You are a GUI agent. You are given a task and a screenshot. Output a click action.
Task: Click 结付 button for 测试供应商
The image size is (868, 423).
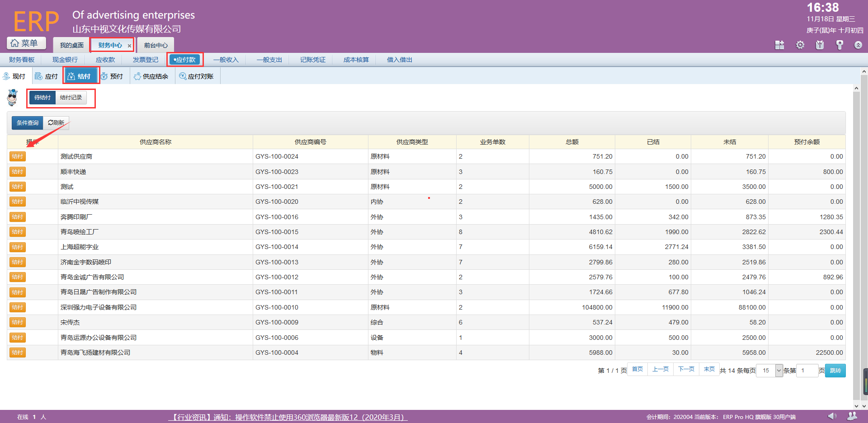[18, 156]
